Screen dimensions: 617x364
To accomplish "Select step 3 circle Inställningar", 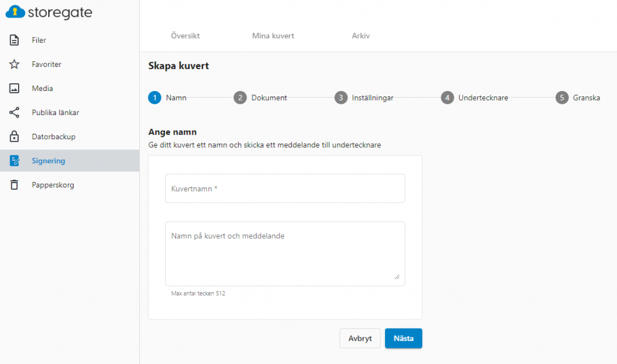I will 341,98.
